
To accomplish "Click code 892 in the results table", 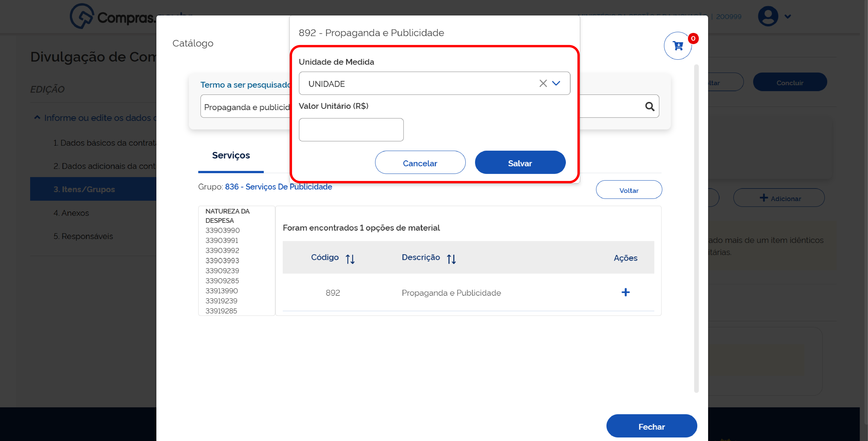I will 333,293.
